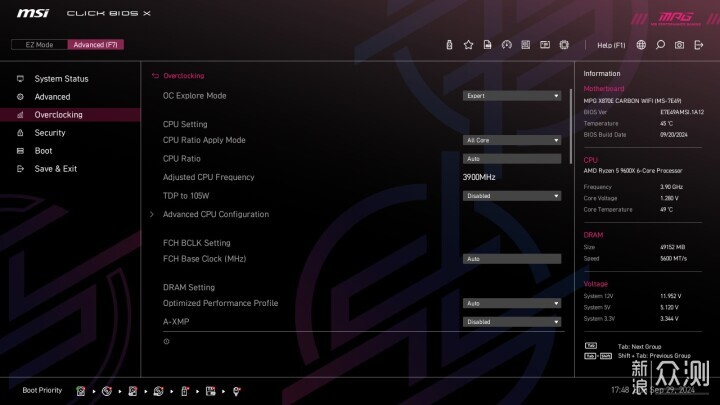Open the Advanced sidebar section

point(52,96)
